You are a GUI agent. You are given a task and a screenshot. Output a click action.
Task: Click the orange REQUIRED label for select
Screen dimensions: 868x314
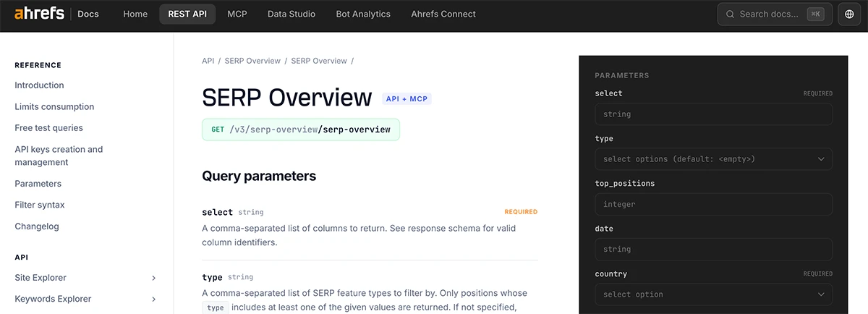pyautogui.click(x=521, y=212)
